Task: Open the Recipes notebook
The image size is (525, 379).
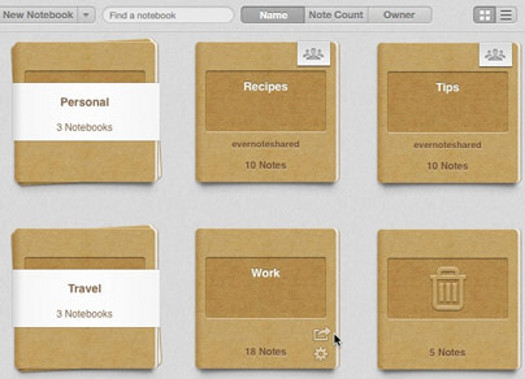Action: 266,113
